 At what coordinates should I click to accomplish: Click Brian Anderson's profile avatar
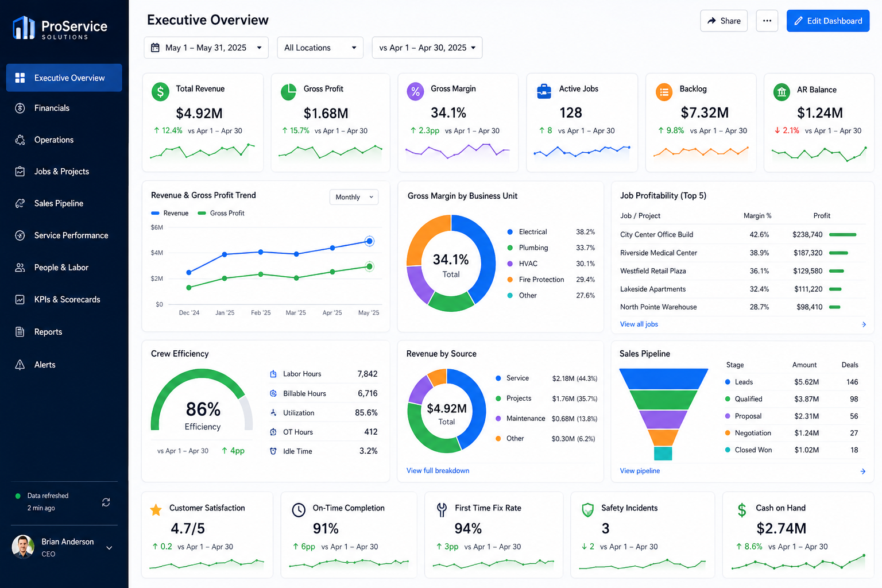(x=23, y=547)
